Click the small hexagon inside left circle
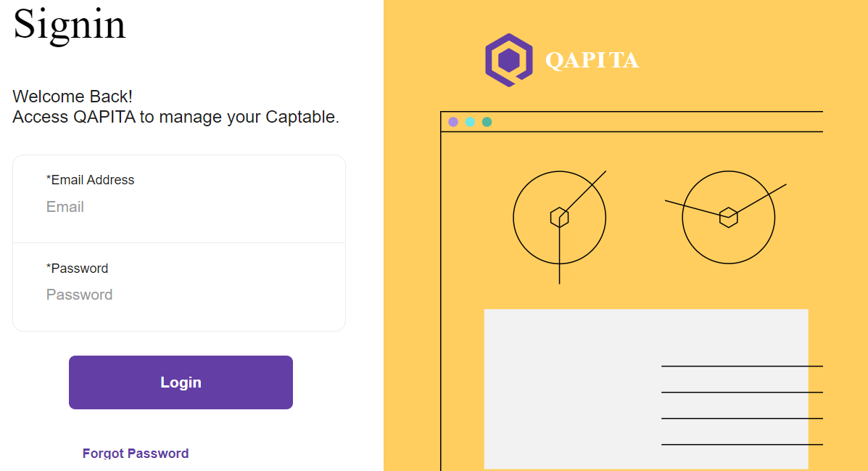The width and height of the screenshot is (868, 471). pyautogui.click(x=559, y=217)
